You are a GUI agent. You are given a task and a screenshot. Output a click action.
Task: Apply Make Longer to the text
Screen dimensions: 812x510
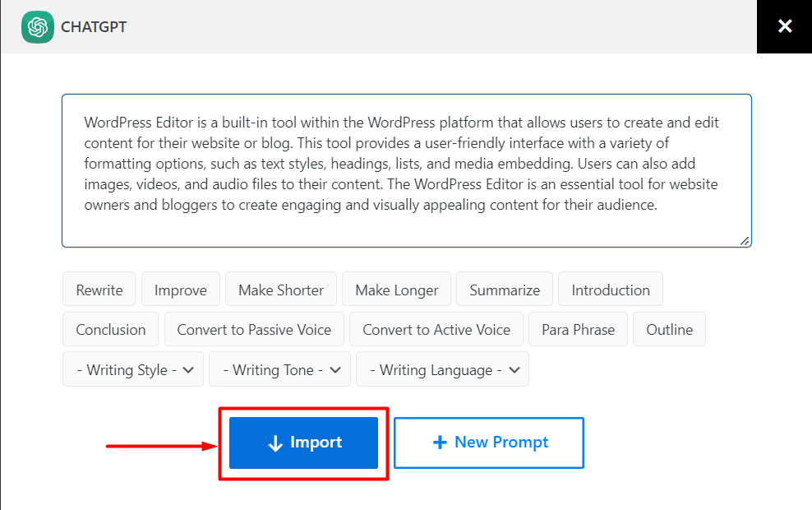pos(396,289)
